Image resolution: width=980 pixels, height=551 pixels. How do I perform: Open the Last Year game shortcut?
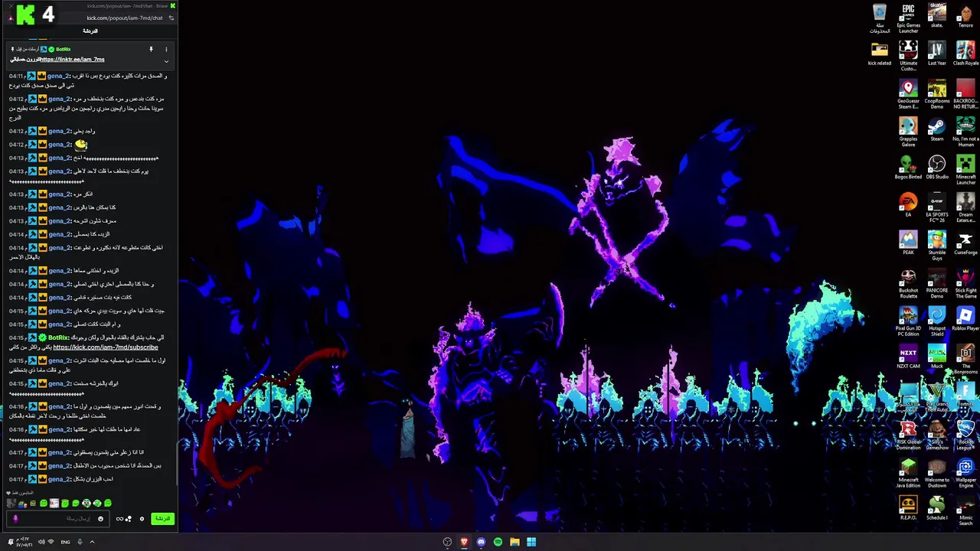[x=937, y=54]
